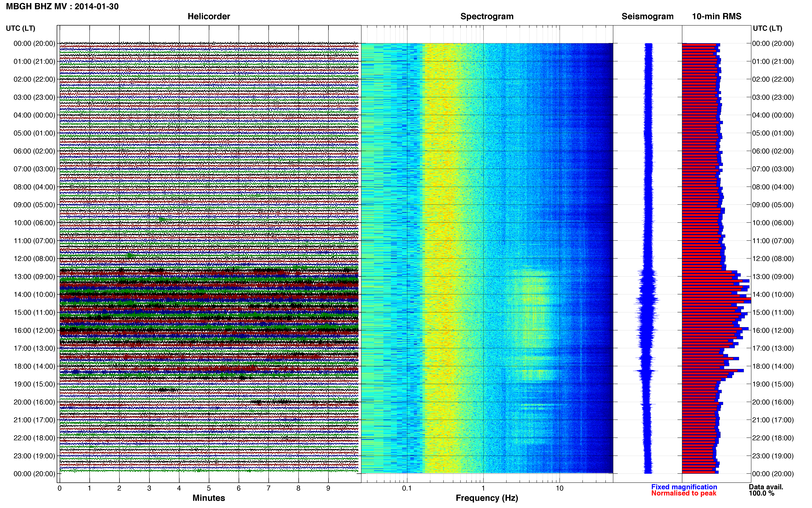Click the left '22:00 (18:00)' time label
The width and height of the screenshot is (812, 508).
34,438
